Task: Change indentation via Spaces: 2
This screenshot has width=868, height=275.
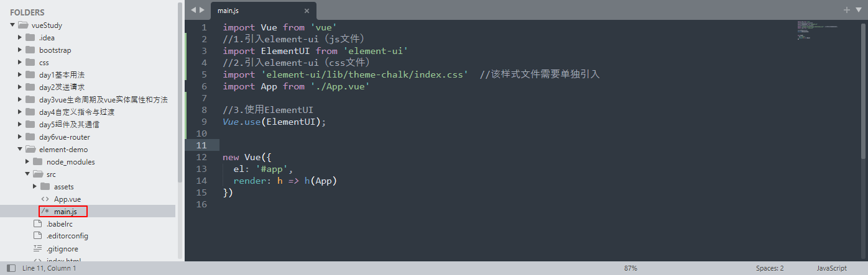Action: point(770,268)
